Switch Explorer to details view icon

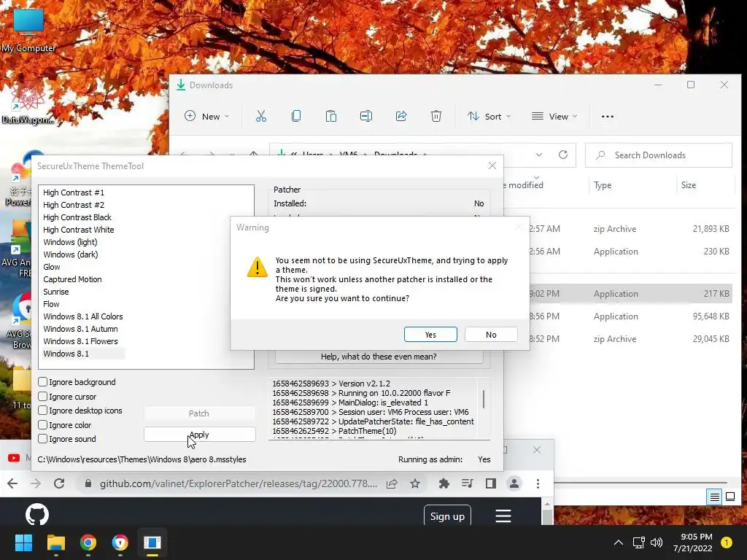pos(715,497)
